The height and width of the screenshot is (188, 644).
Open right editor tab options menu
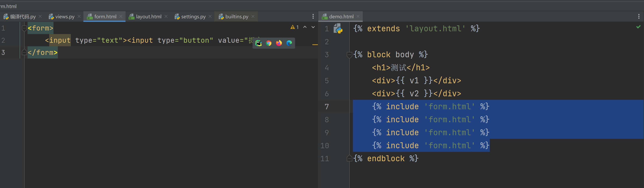(x=639, y=17)
